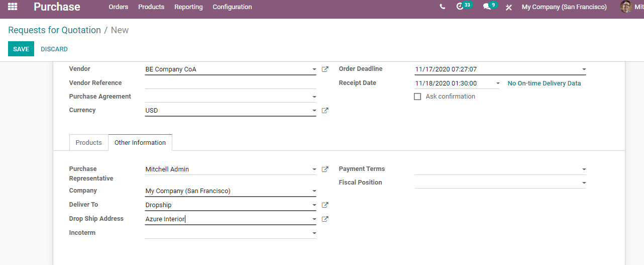Click the debug tools wrench icon
644x265 pixels.
pos(509,8)
